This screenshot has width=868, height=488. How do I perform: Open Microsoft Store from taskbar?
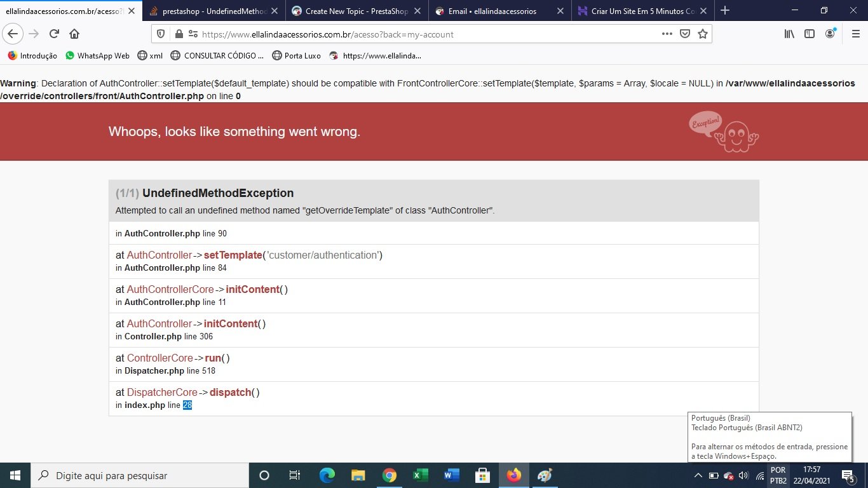click(x=483, y=475)
